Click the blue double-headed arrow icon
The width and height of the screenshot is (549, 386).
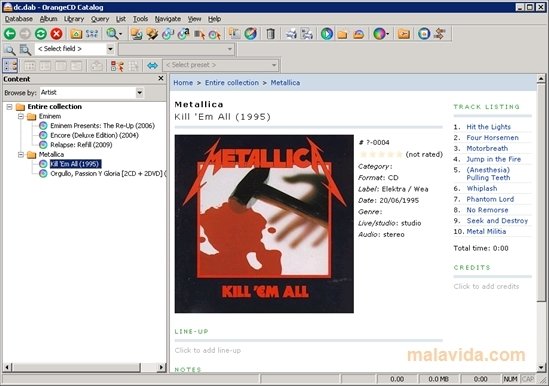point(153,66)
